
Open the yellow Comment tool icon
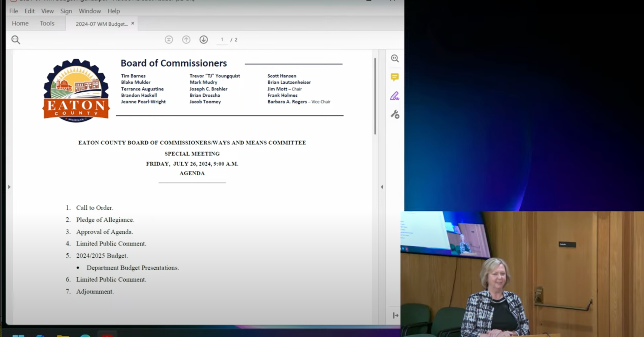395,77
